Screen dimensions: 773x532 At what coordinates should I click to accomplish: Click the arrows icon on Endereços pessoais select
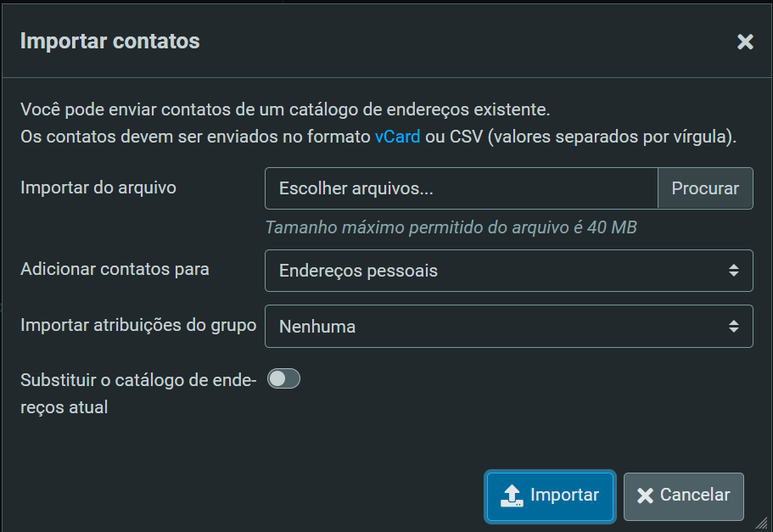click(734, 271)
